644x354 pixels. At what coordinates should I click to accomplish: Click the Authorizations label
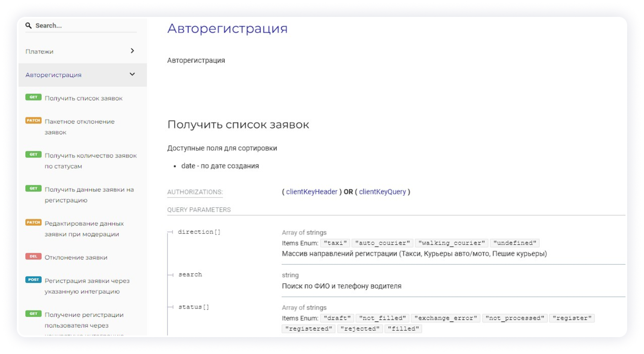pos(195,192)
